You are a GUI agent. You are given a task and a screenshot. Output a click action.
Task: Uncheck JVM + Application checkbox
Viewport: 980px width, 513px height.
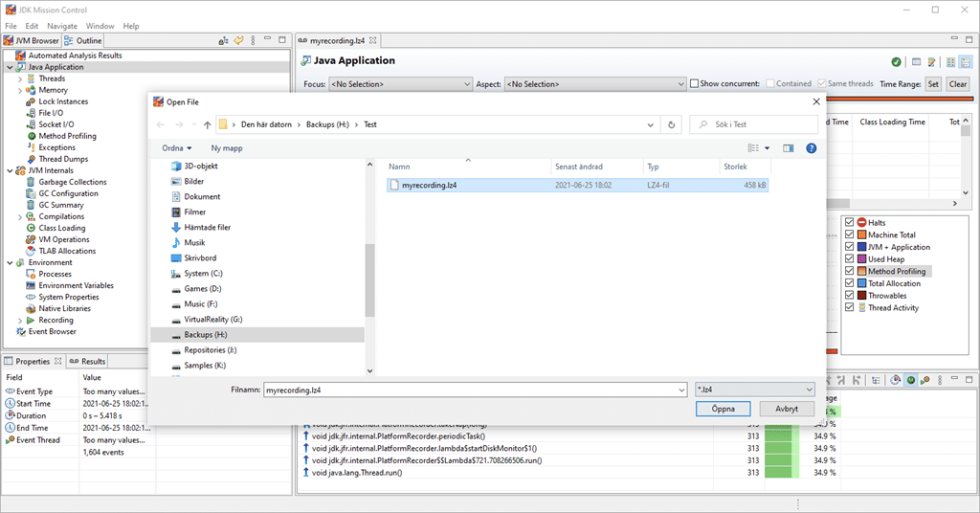point(849,247)
